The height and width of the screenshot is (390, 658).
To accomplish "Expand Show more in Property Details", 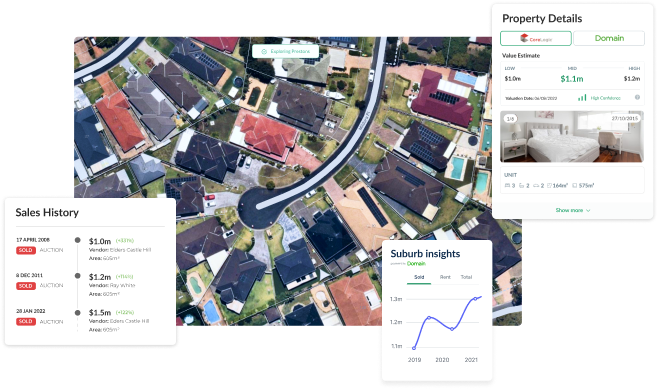I will click(x=573, y=210).
